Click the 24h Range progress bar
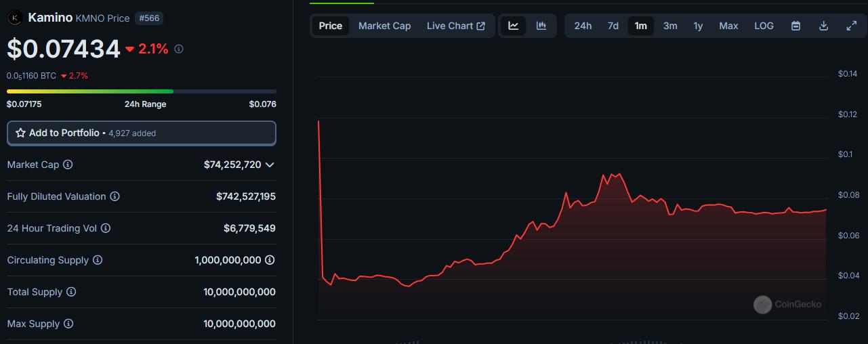Screen dimensions: 868x344 [x=142, y=91]
